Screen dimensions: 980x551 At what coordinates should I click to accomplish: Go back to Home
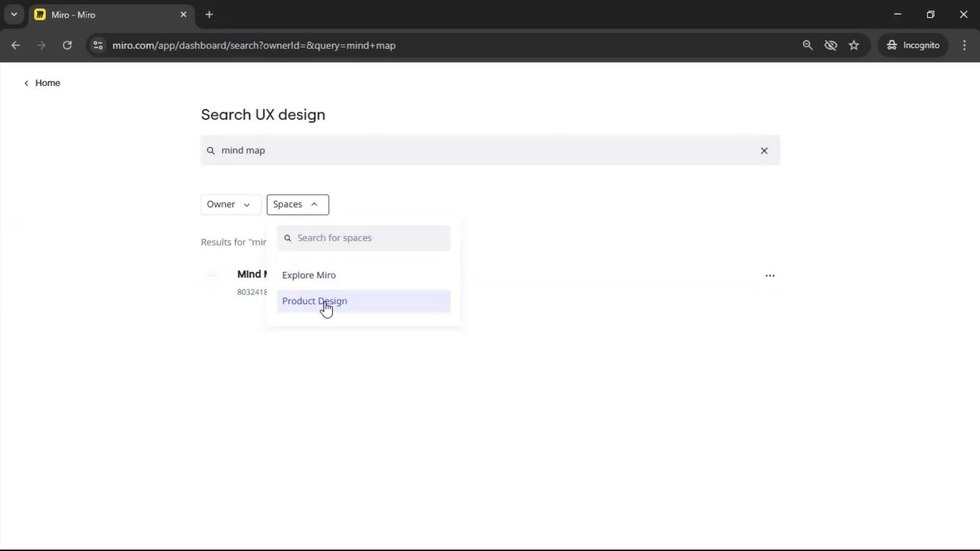(x=42, y=83)
